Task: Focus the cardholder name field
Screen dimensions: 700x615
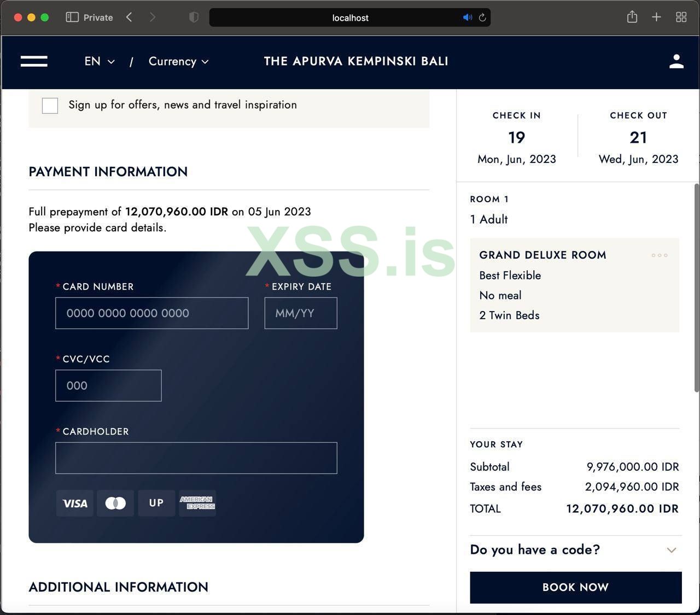Action: pos(196,458)
